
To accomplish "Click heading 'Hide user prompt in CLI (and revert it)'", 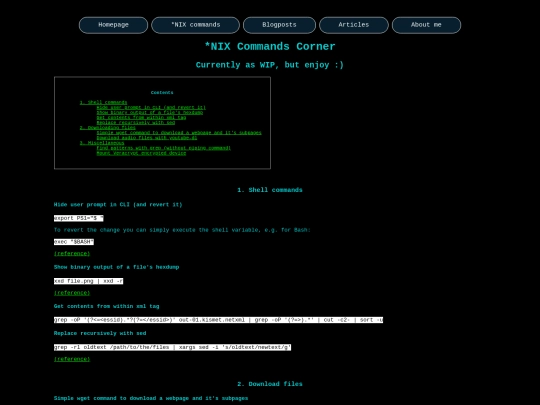I will click(x=118, y=205).
